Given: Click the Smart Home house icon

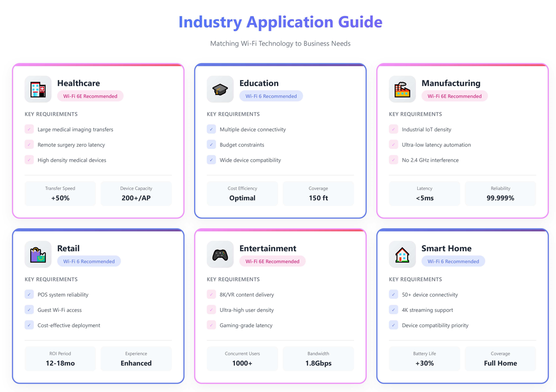Looking at the screenshot, I should point(402,254).
